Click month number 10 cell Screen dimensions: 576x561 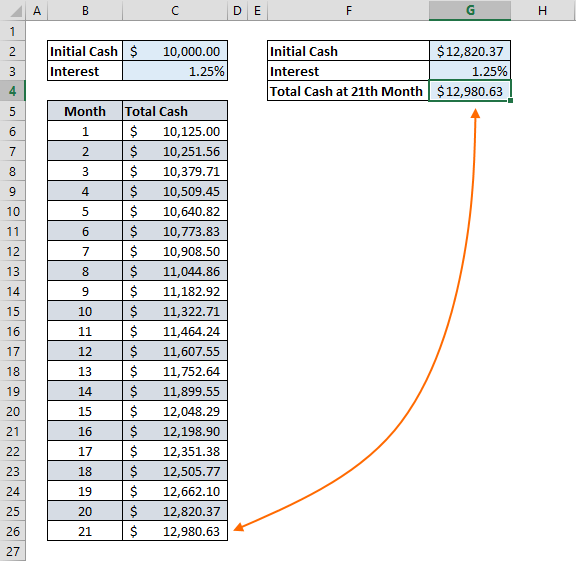click(85, 311)
